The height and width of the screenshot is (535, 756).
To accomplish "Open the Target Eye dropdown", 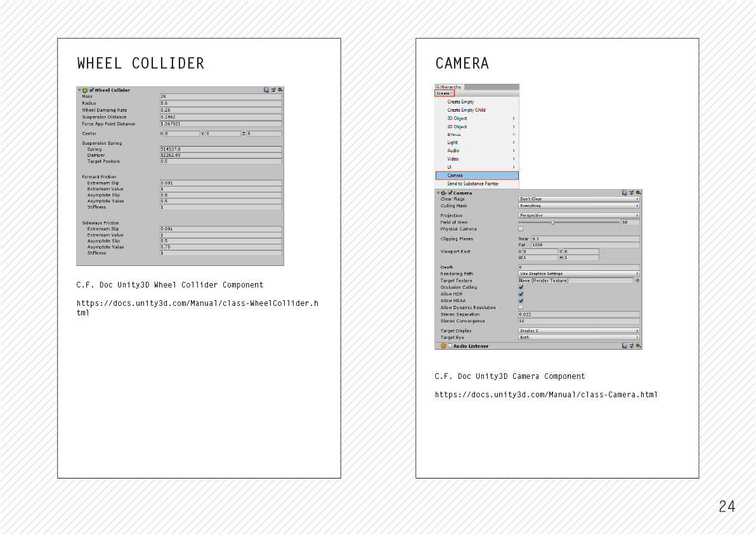I will 579,337.
